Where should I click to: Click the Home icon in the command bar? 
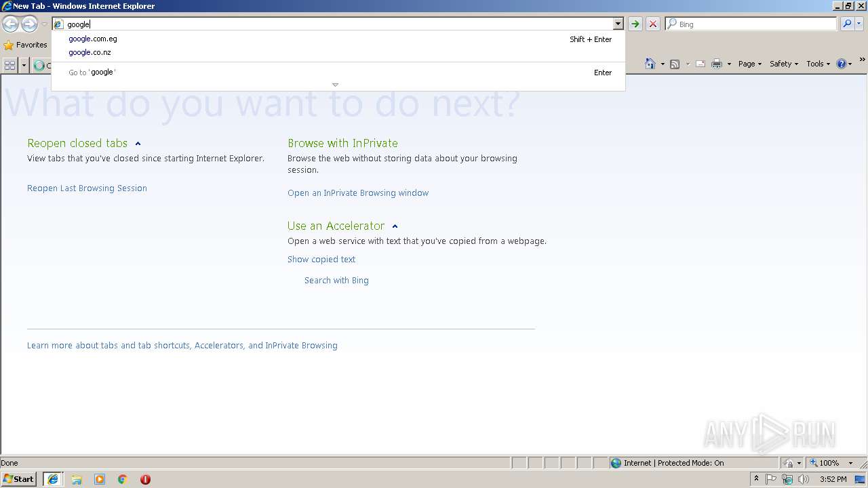[650, 64]
